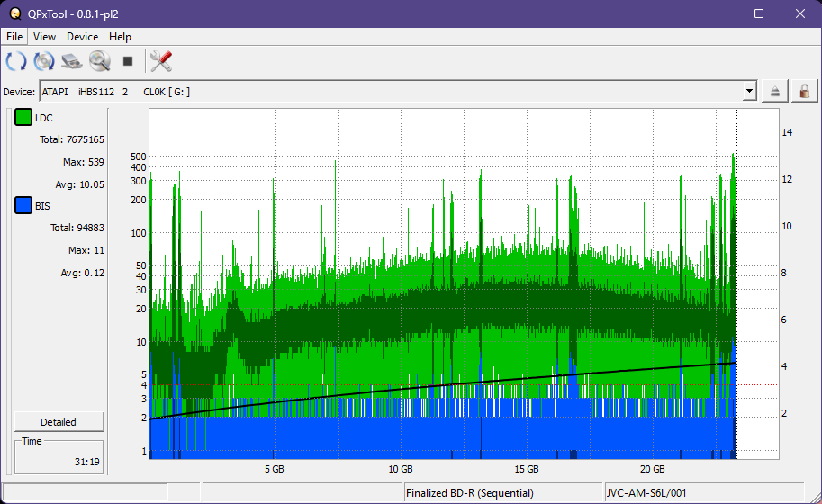This screenshot has width=822, height=504.
Task: Stop the running test with the square icon
Action: click(127, 61)
